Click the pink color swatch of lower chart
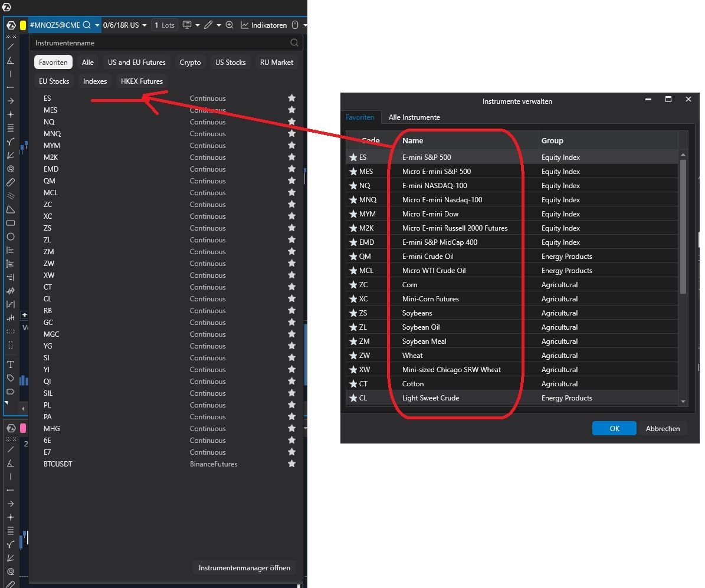Viewport: 705px width, 588px height. [x=23, y=428]
